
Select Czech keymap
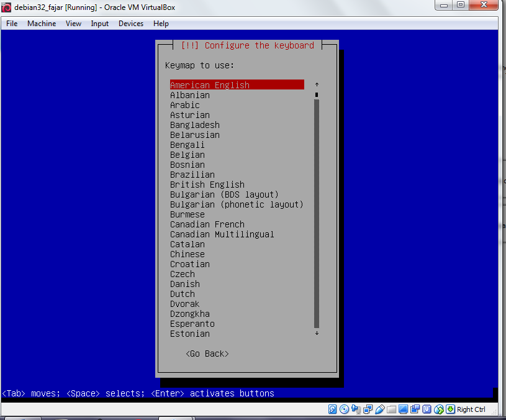(x=183, y=274)
